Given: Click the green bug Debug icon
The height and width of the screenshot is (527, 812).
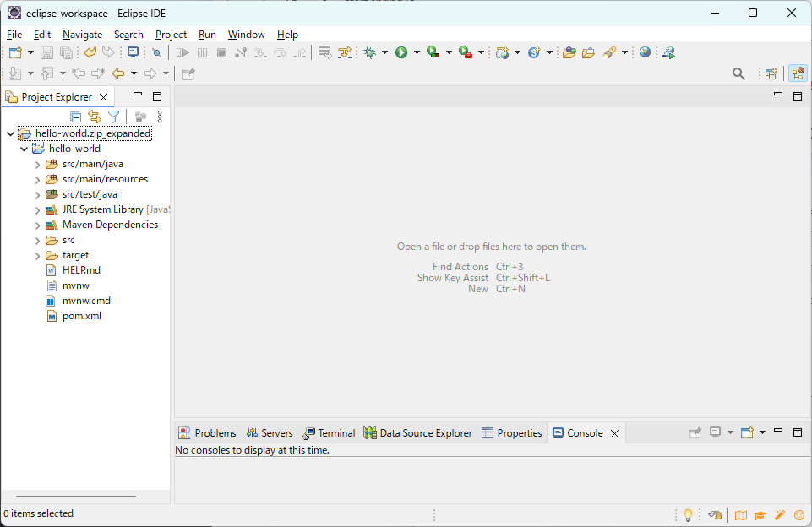Looking at the screenshot, I should tap(370, 52).
